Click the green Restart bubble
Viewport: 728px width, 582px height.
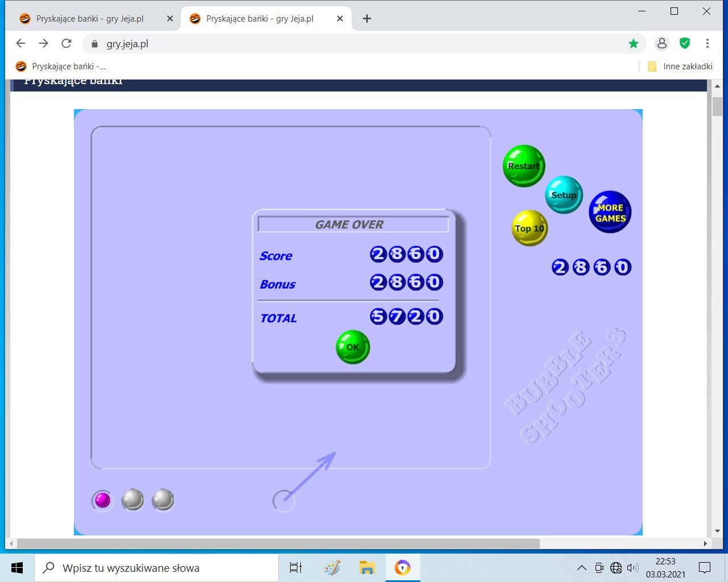[x=524, y=166]
